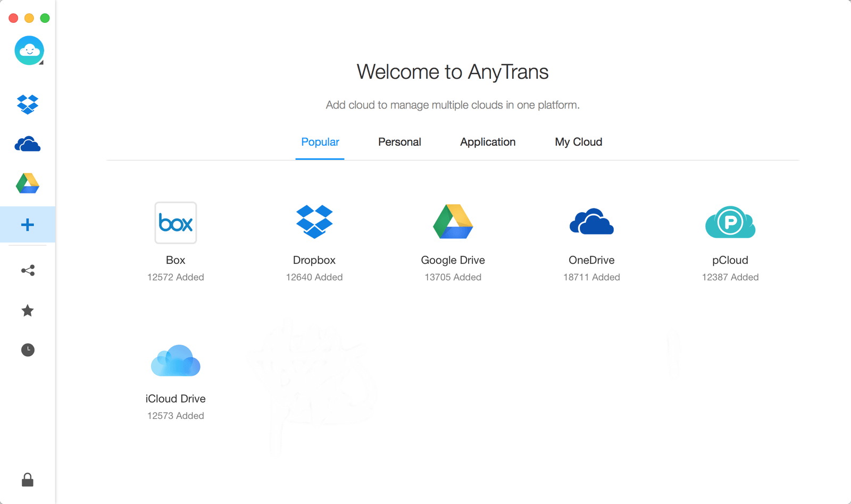Open the share icon in sidebar
The height and width of the screenshot is (504, 851).
pyautogui.click(x=28, y=271)
